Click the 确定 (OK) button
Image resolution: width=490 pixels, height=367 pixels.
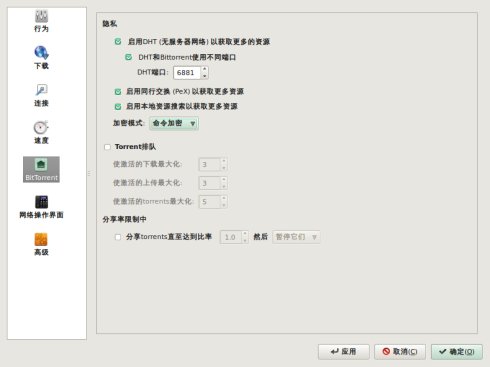pyautogui.click(x=457, y=352)
